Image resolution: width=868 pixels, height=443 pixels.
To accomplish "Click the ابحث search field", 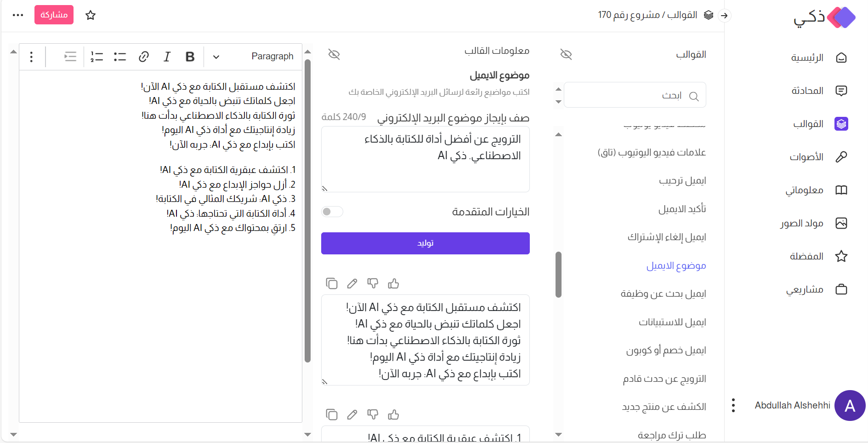I will tap(635, 95).
